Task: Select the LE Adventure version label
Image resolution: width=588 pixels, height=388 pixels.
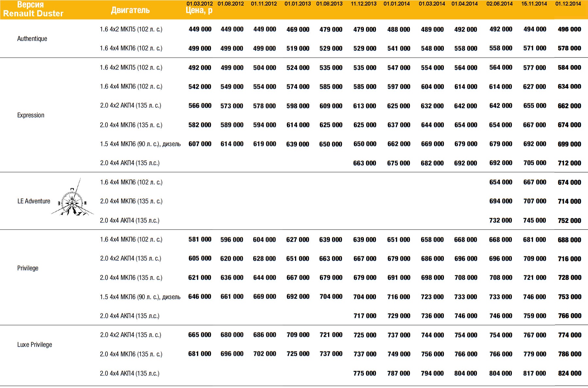Action: 34,201
